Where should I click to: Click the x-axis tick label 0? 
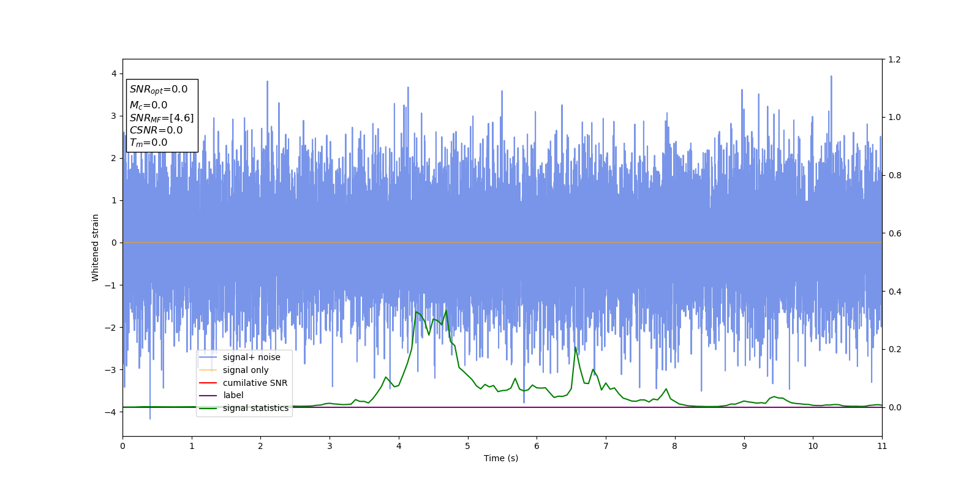[x=123, y=446]
